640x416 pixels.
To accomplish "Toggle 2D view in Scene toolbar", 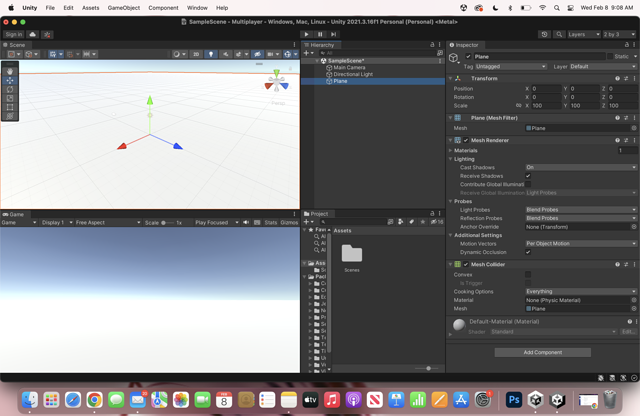I will [196, 54].
